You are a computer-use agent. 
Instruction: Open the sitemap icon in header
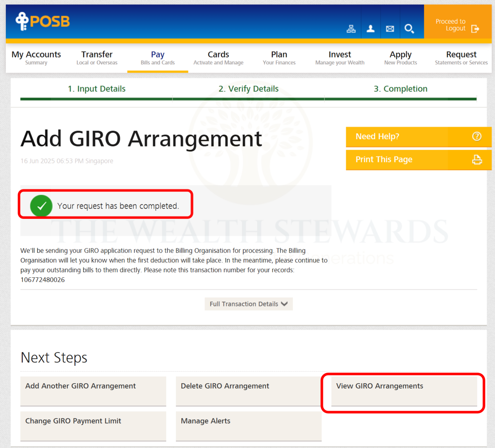click(x=351, y=29)
